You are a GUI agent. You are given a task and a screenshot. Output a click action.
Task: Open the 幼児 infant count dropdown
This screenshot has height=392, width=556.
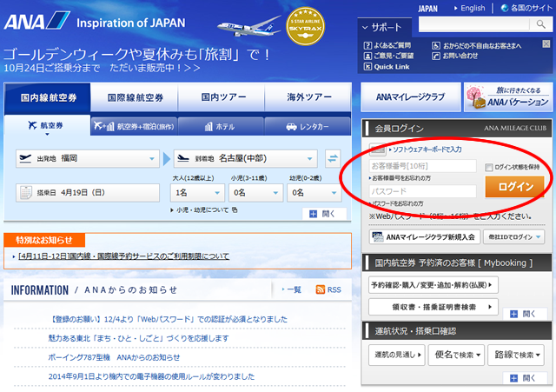point(314,193)
